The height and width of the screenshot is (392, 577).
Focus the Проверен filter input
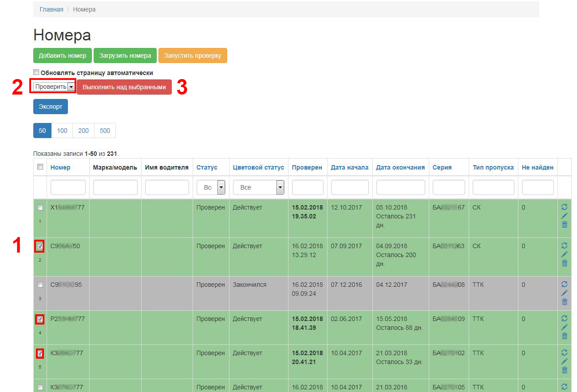pyautogui.click(x=308, y=187)
